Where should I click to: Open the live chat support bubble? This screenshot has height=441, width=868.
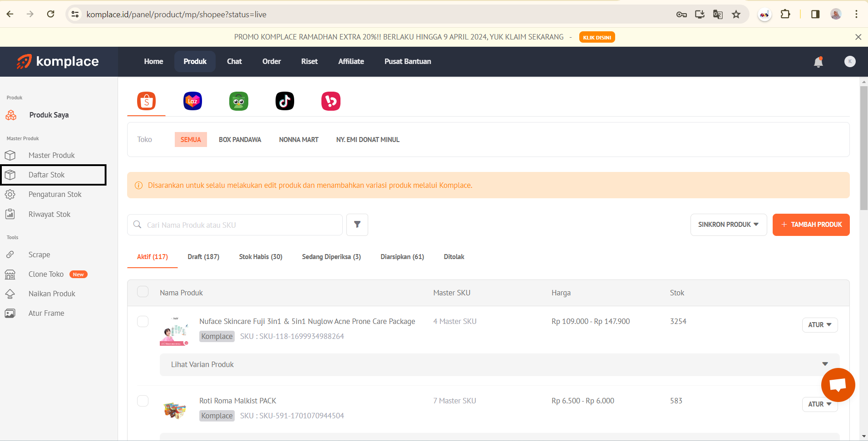pos(838,385)
